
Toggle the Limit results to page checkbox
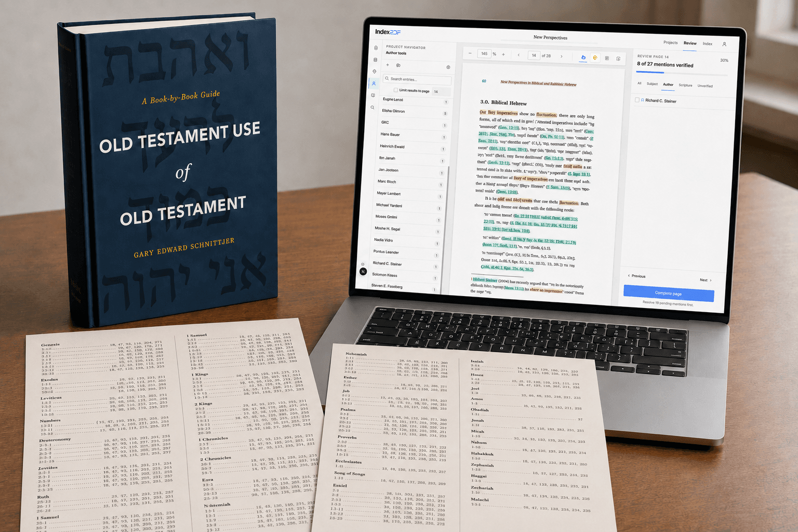(395, 90)
